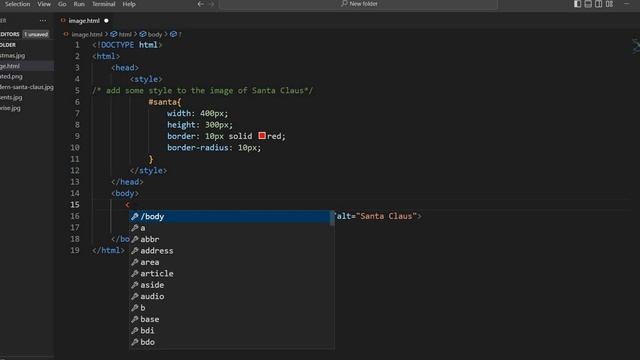Toggle the bottom panel layout icon
This screenshot has width=640, height=360.
coord(588,4)
